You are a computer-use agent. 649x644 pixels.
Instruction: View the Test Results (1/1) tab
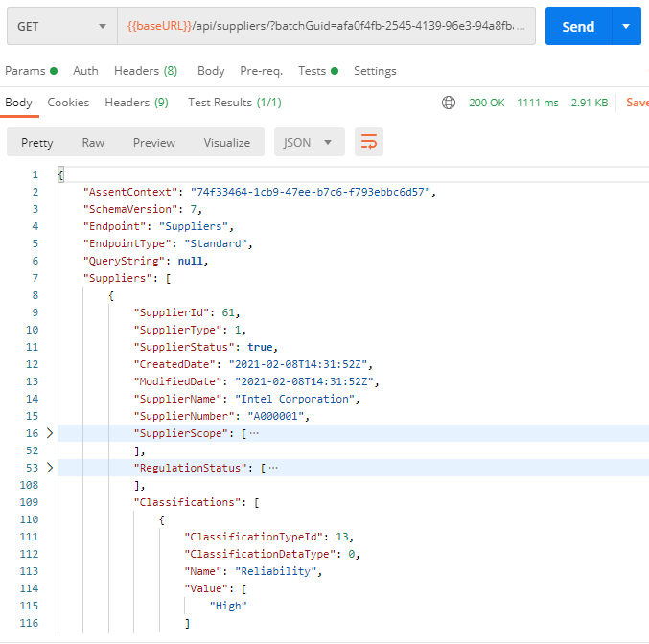pyautogui.click(x=235, y=103)
